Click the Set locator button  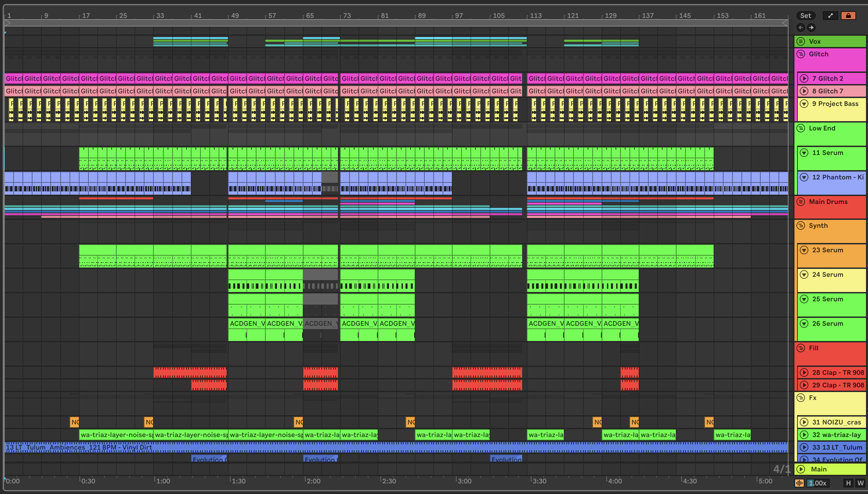(x=805, y=16)
